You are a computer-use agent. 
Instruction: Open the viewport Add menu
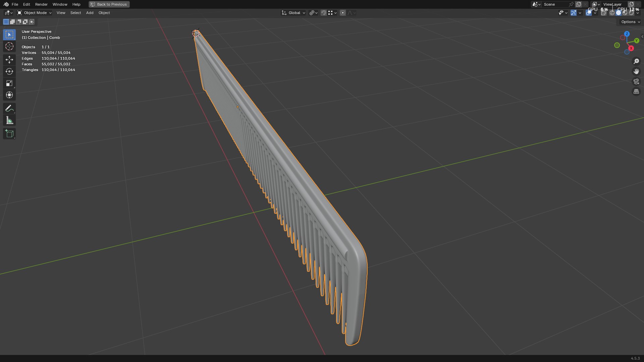click(x=90, y=13)
